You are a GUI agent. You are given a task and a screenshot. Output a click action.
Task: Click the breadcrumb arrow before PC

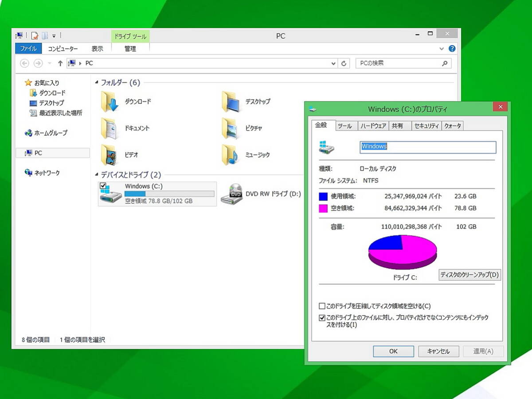(x=80, y=63)
